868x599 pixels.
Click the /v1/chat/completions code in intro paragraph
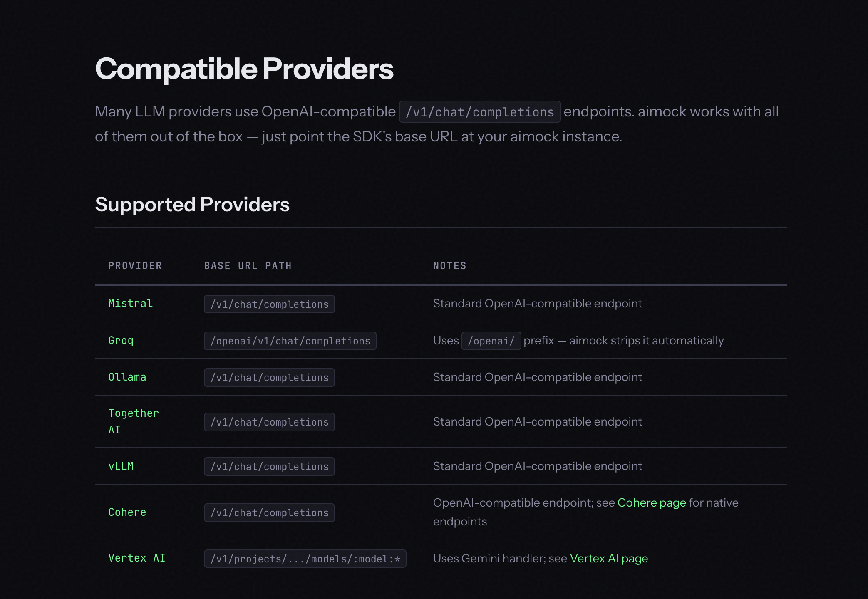(x=479, y=112)
